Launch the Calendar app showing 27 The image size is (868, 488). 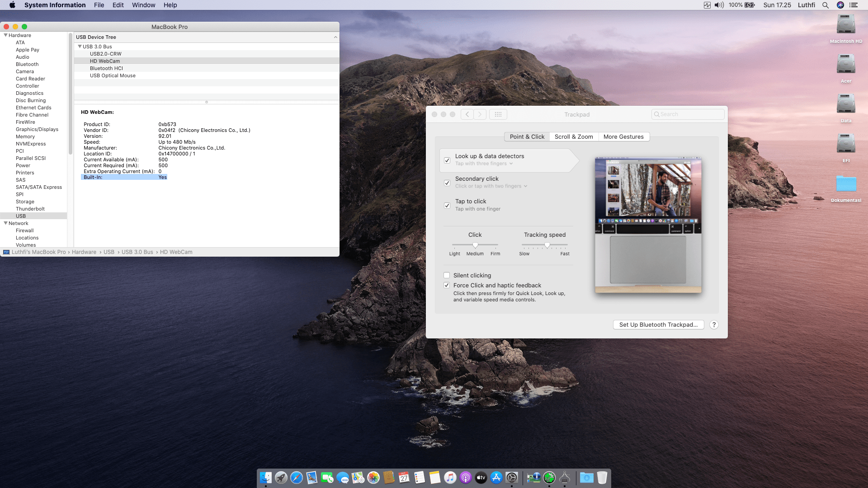click(403, 478)
